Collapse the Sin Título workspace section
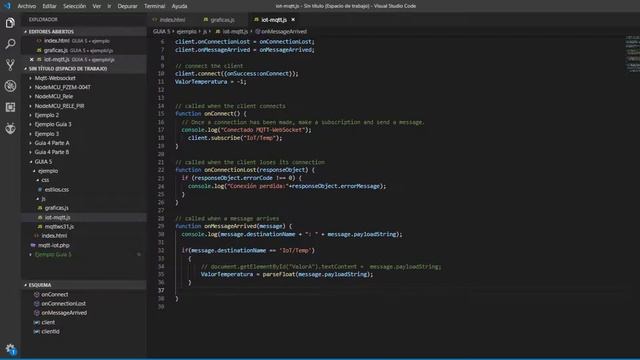640x360 pixels. coord(84,69)
